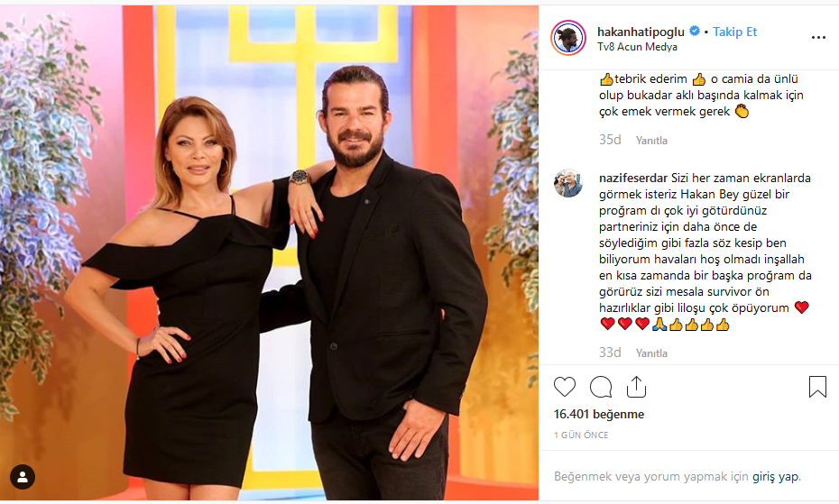839x504 pixels.
Task: Open nazifeserdar's profile avatar
Action: [568, 184]
